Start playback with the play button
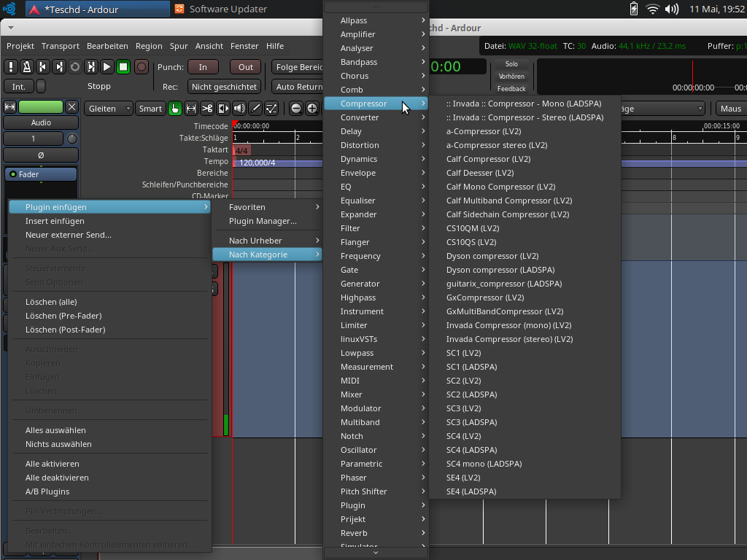747x560 pixels. coord(107,67)
